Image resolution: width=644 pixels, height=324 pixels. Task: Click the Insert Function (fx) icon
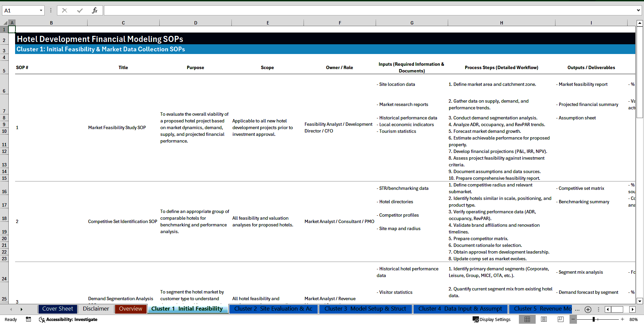click(x=95, y=10)
